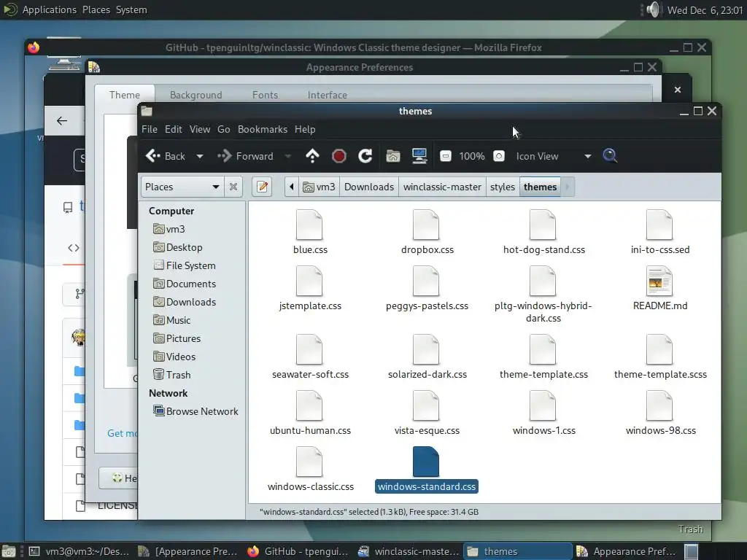Viewport: 747px width, 560px height.
Task: Select the seawater-soft.css file icon
Action: click(x=309, y=349)
